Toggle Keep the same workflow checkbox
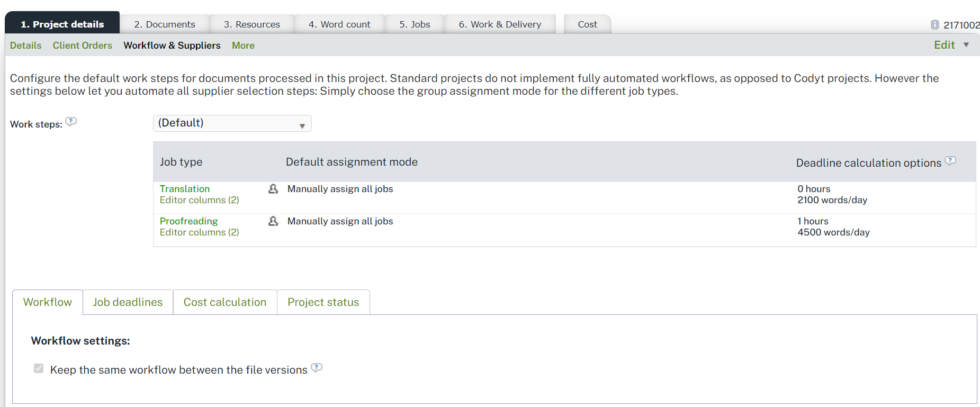Image resolution: width=980 pixels, height=407 pixels. point(39,368)
